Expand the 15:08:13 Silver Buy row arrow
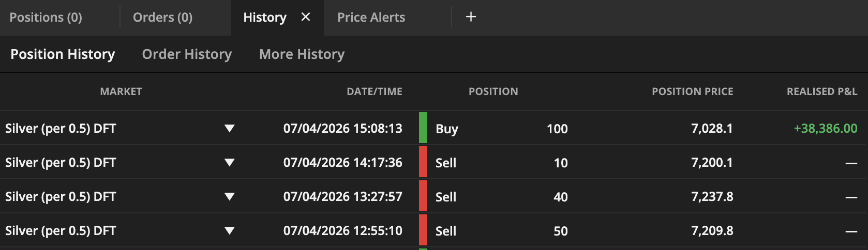868x250 pixels. (230, 128)
